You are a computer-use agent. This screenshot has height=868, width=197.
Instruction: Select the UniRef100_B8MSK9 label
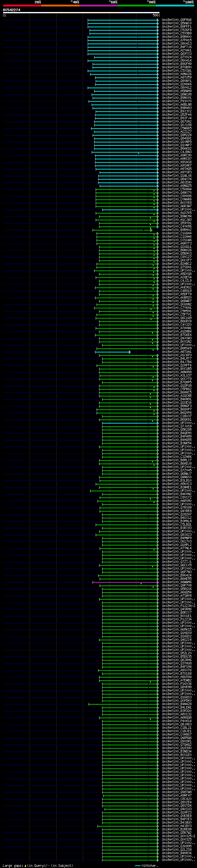pos(177,349)
